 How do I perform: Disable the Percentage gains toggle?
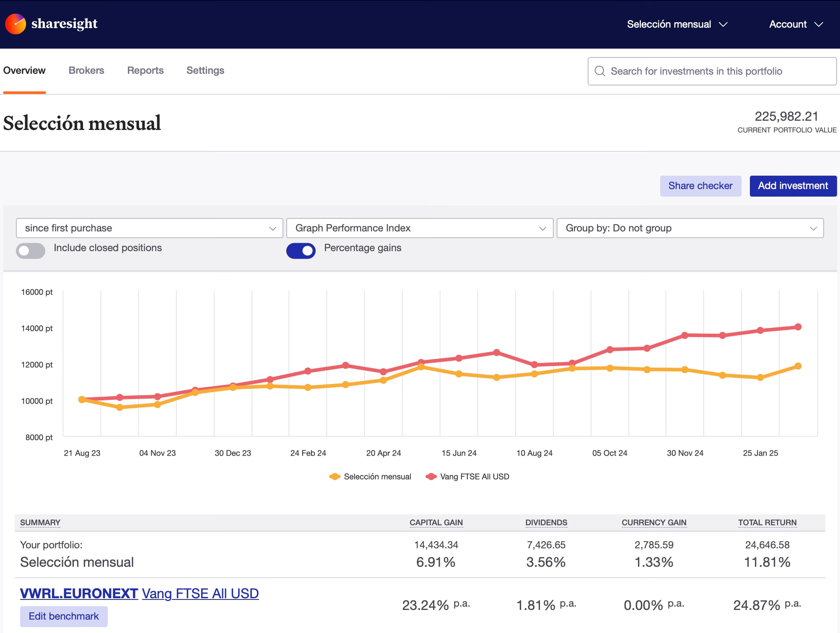click(x=301, y=251)
